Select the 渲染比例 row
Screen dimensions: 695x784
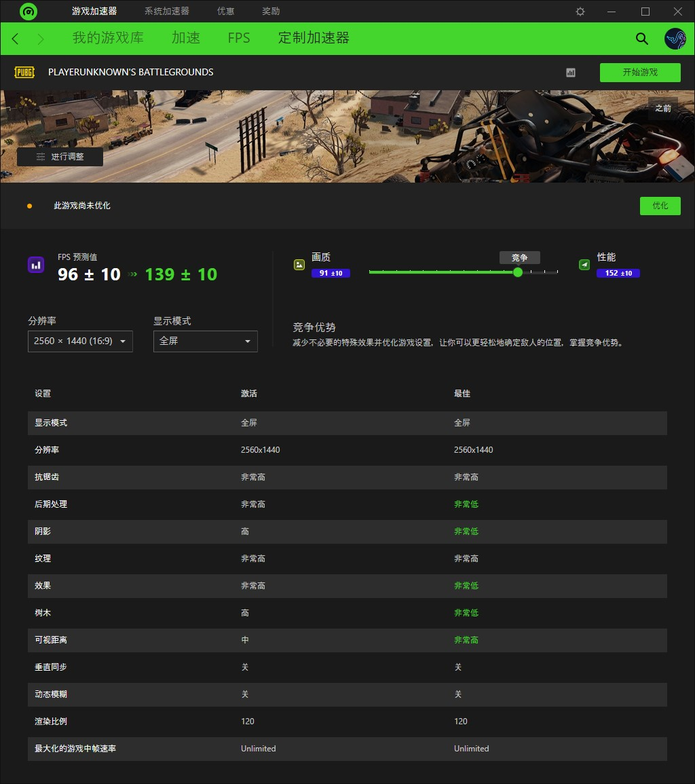(x=347, y=722)
